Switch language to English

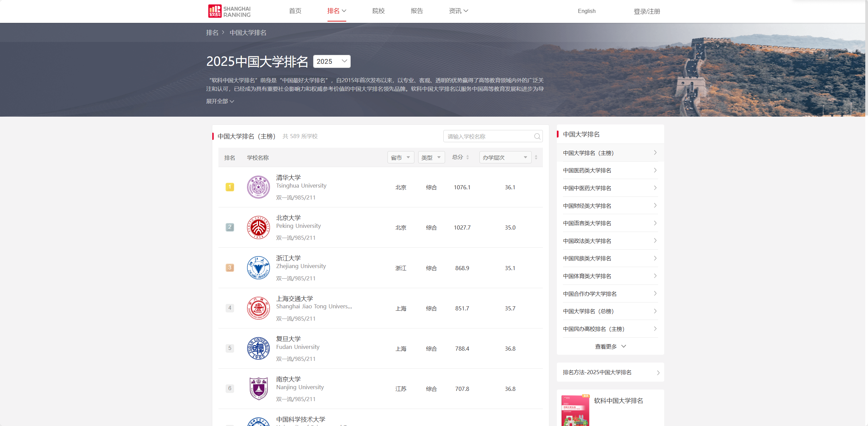click(587, 11)
